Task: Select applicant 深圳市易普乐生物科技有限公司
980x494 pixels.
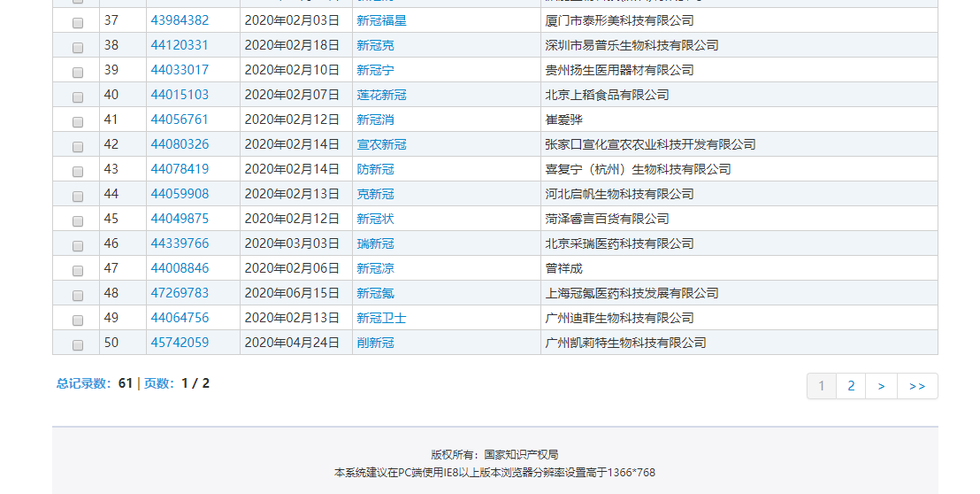Action: pyautogui.click(x=632, y=45)
